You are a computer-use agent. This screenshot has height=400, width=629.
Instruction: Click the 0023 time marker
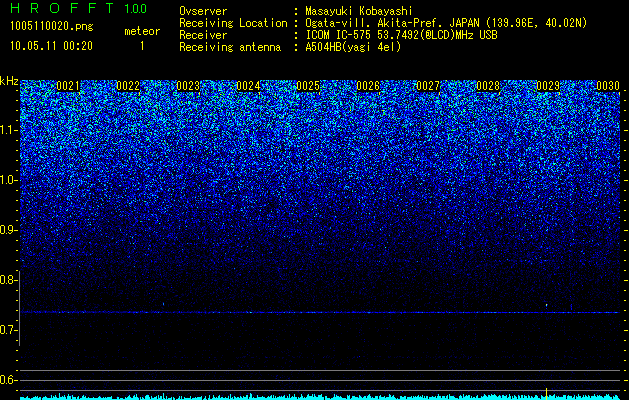(188, 86)
